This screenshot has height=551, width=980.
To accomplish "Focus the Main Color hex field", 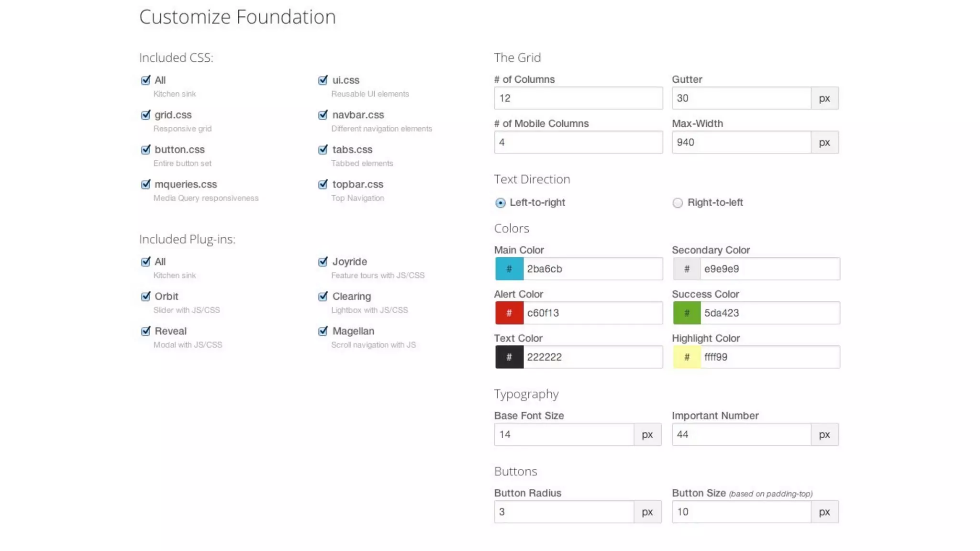I will [x=592, y=269].
